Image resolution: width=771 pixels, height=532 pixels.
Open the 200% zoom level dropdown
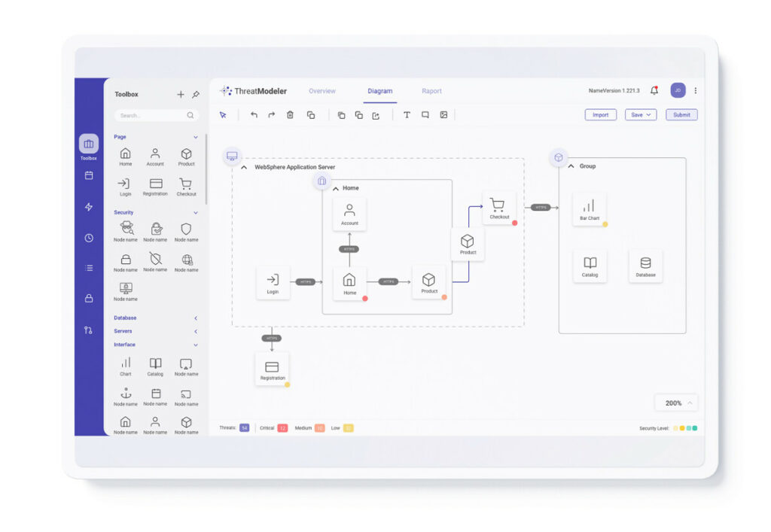coord(677,403)
